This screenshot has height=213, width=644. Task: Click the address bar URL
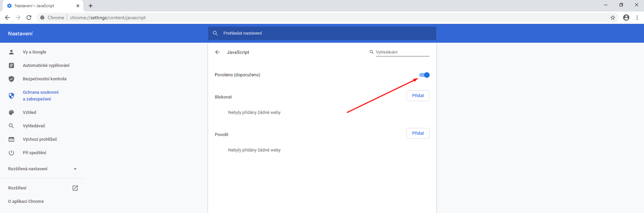click(108, 18)
